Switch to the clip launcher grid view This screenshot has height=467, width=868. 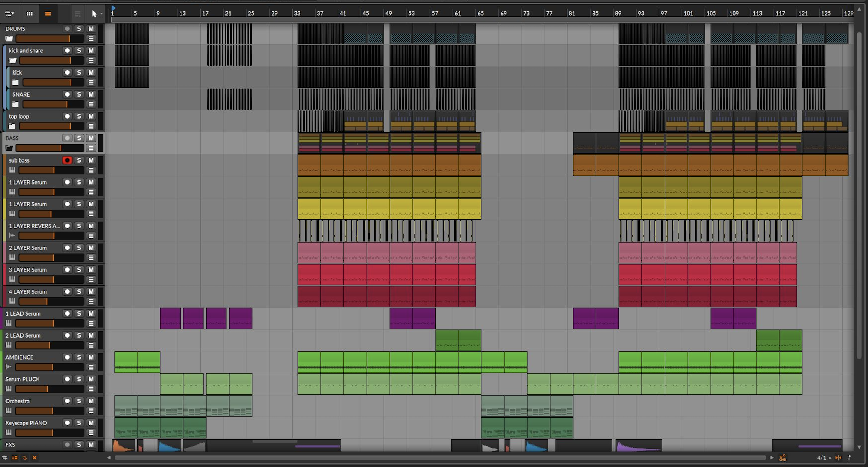(x=30, y=14)
